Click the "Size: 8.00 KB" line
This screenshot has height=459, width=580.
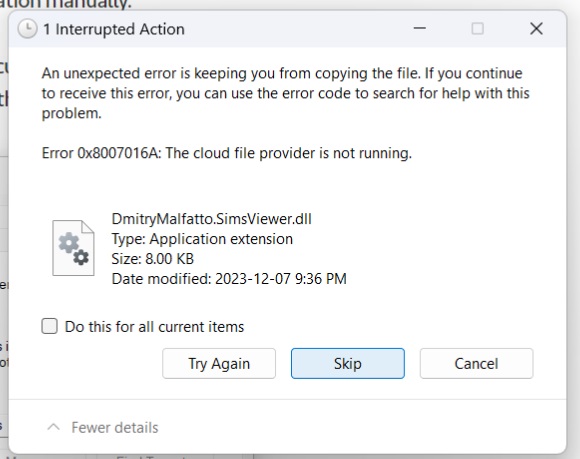click(153, 259)
